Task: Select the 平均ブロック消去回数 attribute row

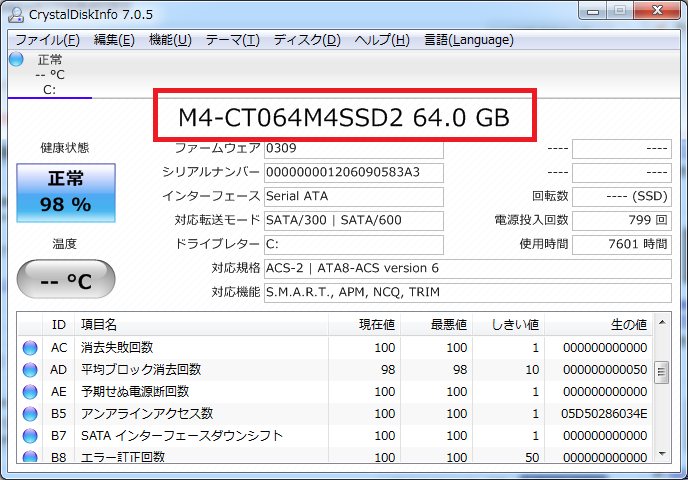Action: pos(335,369)
